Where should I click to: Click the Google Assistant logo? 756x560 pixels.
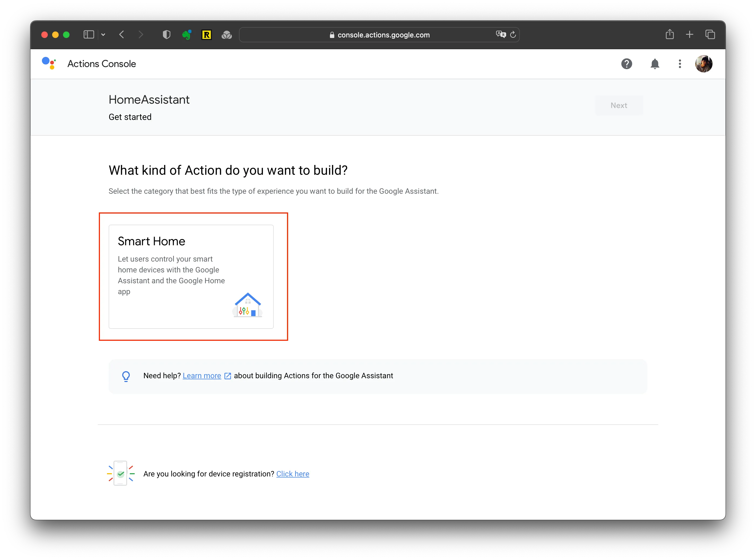(x=49, y=63)
